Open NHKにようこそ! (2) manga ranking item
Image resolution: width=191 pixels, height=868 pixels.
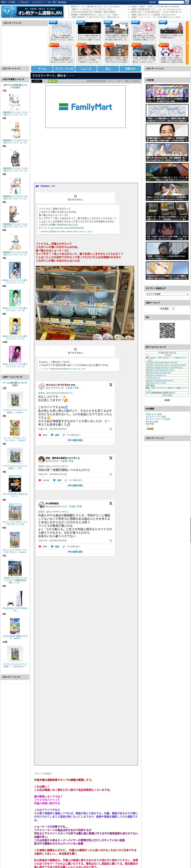coord(15,273)
